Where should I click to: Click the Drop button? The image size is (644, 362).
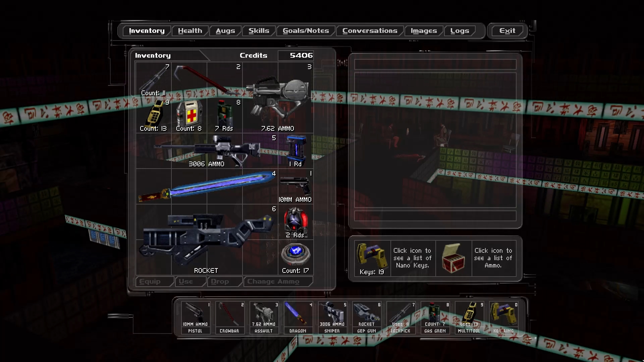[x=220, y=282]
